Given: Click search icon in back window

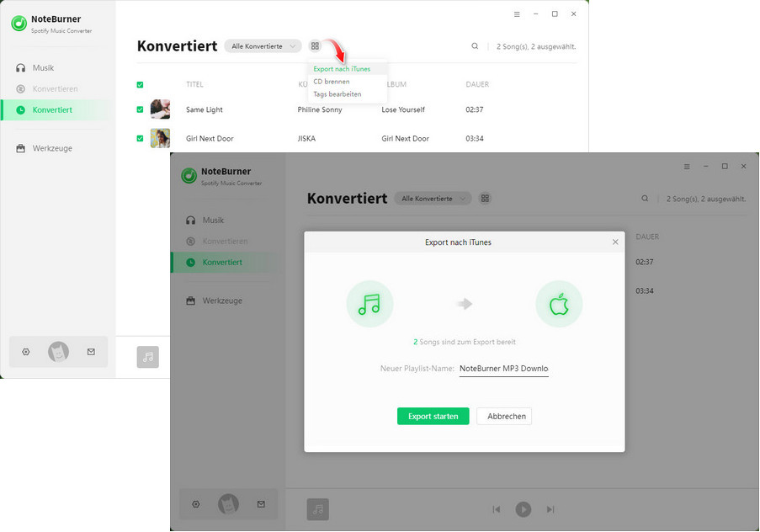Looking at the screenshot, I should 475,46.
